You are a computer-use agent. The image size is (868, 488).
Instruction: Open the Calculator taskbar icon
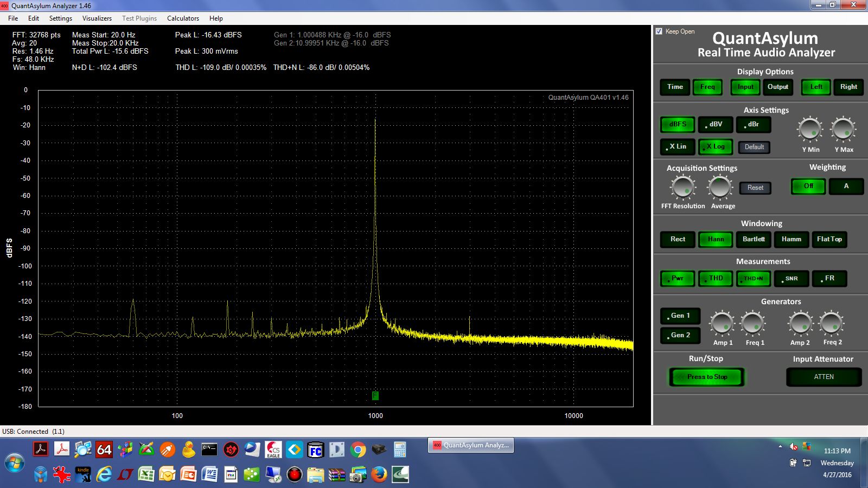click(x=400, y=450)
